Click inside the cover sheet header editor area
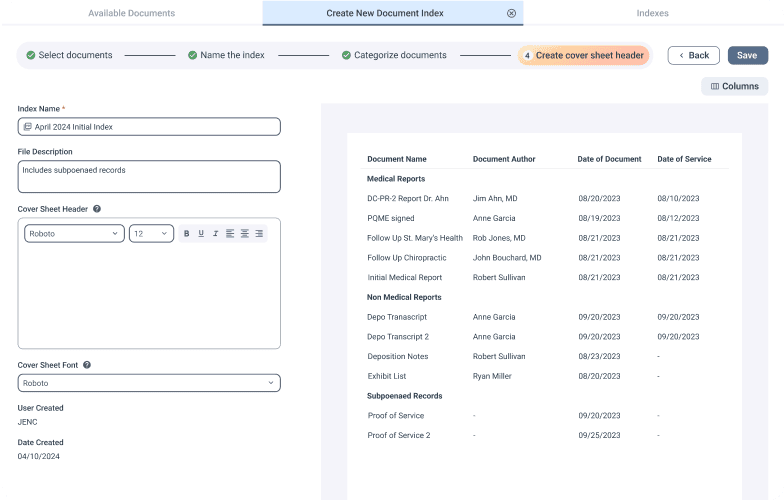Screen dimensions: 784x501 pyautogui.click(x=149, y=298)
